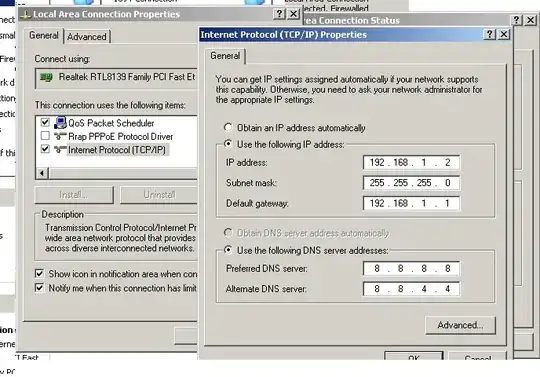The width and height of the screenshot is (540, 377).
Task: Select General tab in TCP/IP Properties
Action: (225, 56)
